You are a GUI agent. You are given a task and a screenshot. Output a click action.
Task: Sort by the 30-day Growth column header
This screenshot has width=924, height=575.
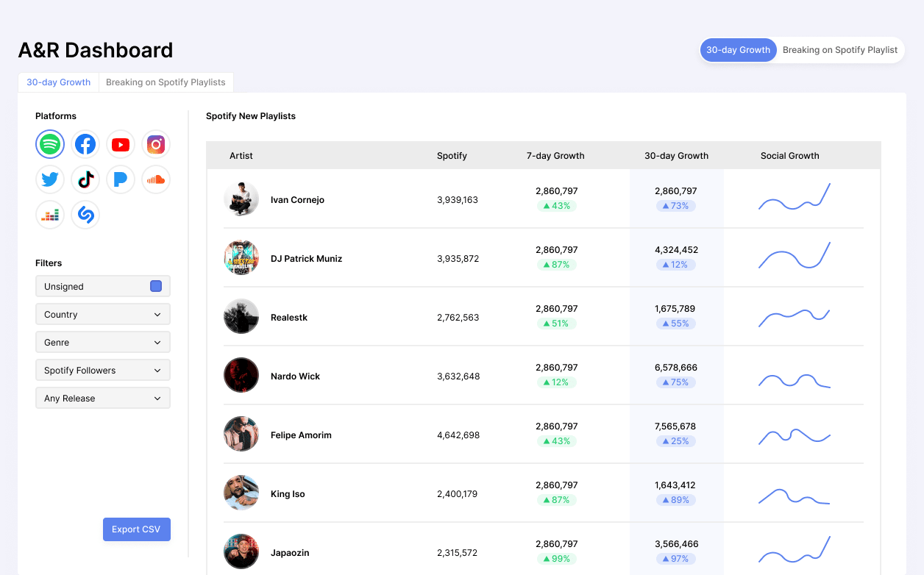coord(676,156)
